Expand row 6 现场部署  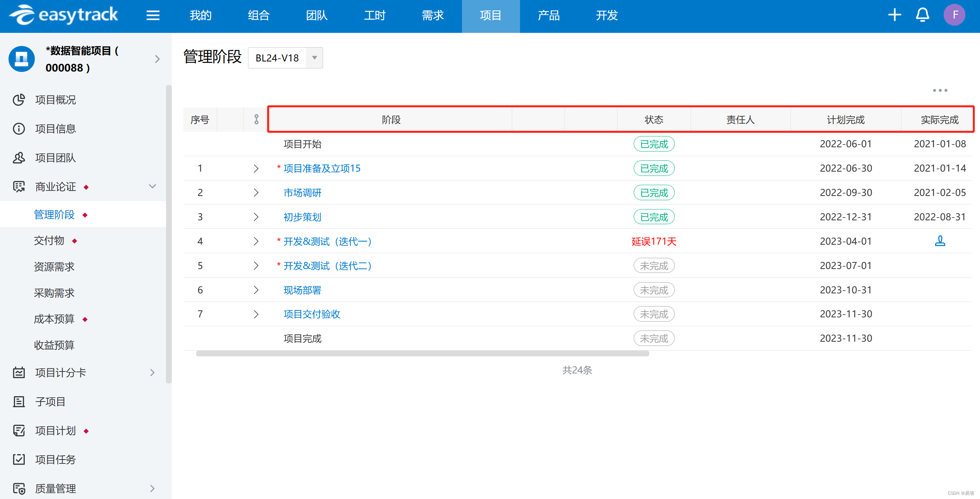[256, 290]
